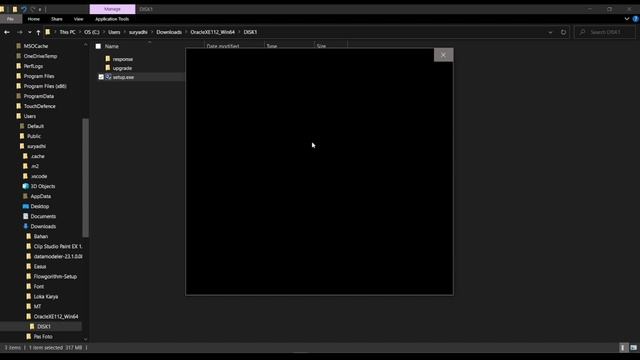Select the setup.exe file
The width and height of the screenshot is (640, 360).
(123, 77)
